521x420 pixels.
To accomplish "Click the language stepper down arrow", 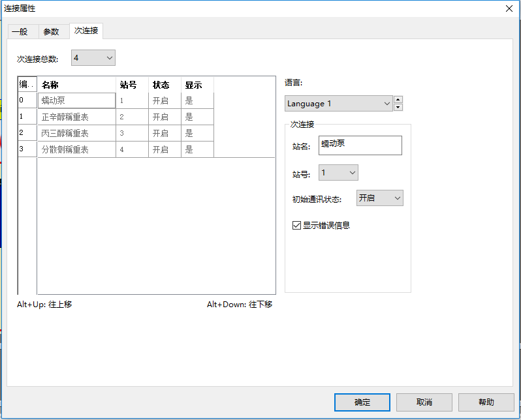I will click(398, 108).
